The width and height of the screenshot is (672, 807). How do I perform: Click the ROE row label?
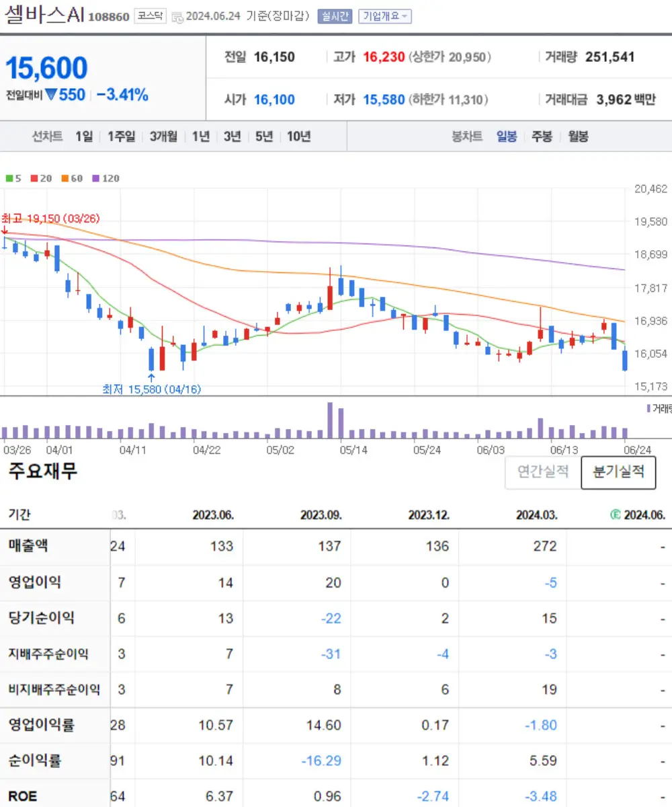[23, 796]
